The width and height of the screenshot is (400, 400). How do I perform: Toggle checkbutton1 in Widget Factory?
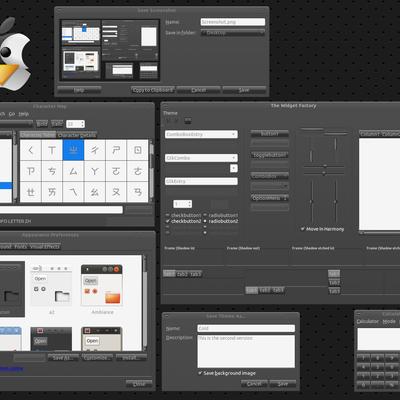click(x=183, y=215)
